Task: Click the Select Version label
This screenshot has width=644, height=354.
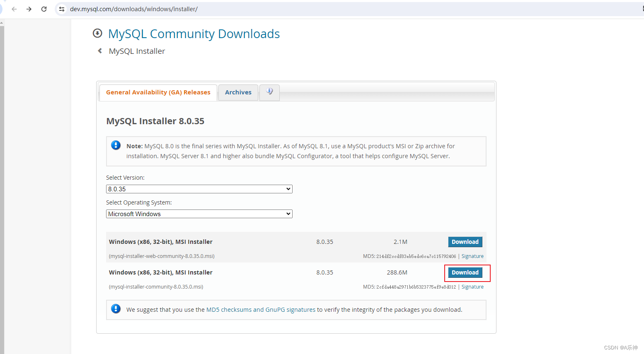Action: pos(125,178)
